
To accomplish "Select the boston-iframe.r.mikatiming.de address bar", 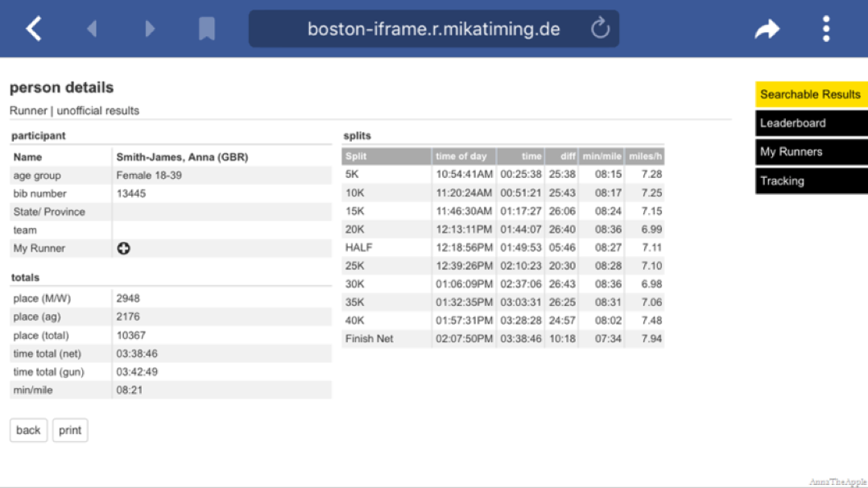I will tap(433, 29).
